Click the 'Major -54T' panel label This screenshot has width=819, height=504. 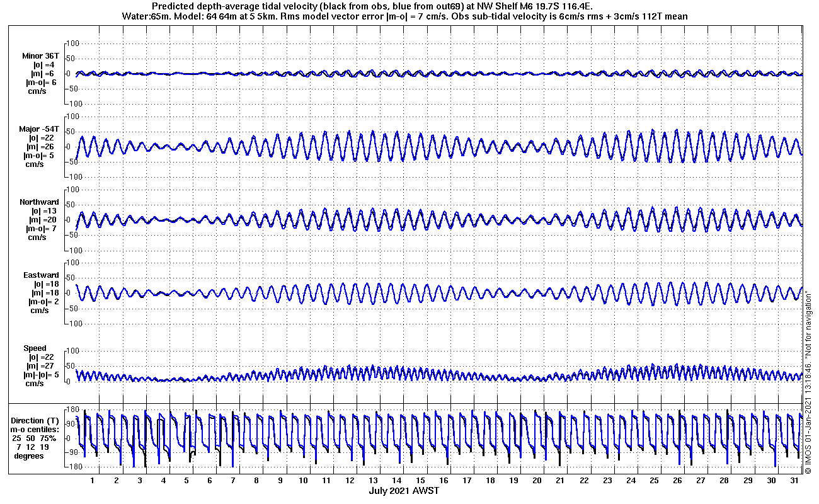[x=39, y=129]
